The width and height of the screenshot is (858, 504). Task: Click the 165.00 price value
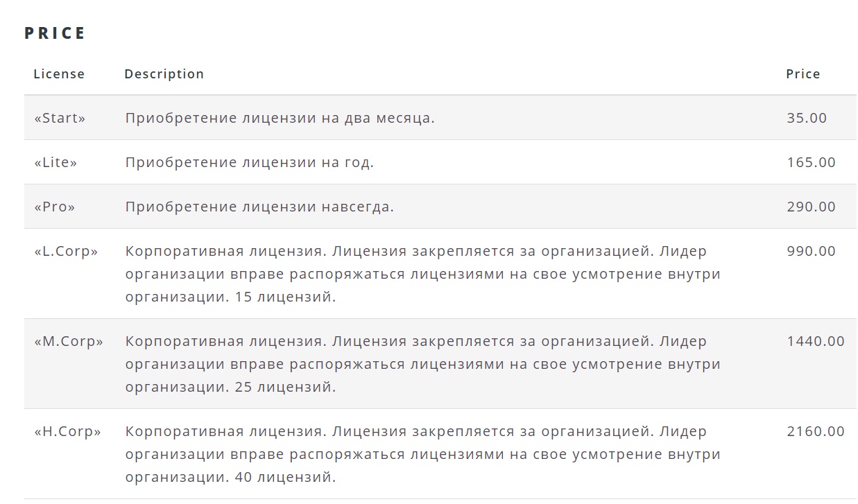click(812, 162)
